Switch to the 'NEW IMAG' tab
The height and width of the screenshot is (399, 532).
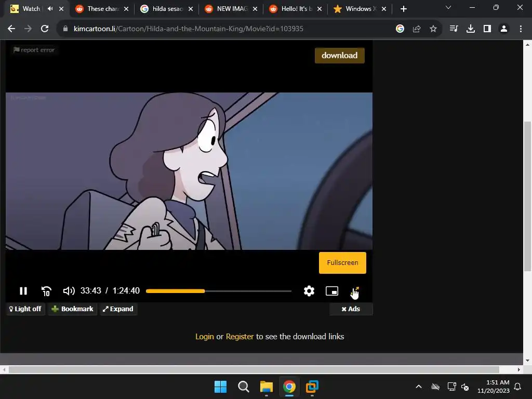point(231,9)
